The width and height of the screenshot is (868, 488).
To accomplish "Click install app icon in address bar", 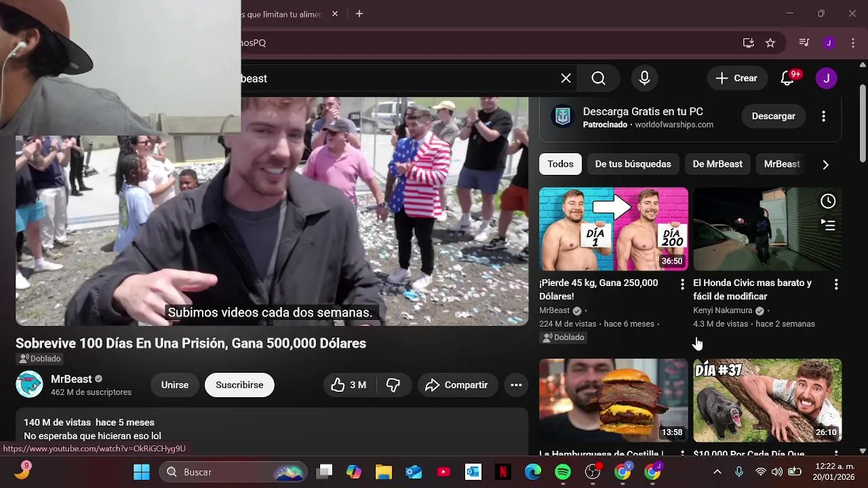I will (749, 43).
